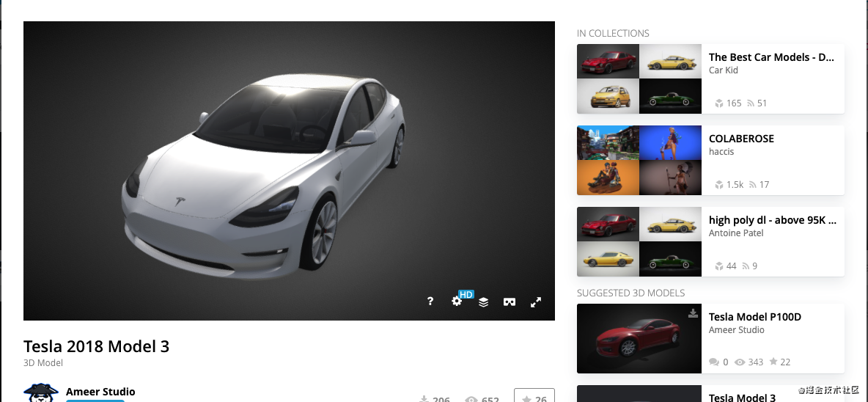The image size is (868, 402).
Task: Click the 652 views count
Action: pyautogui.click(x=490, y=399)
